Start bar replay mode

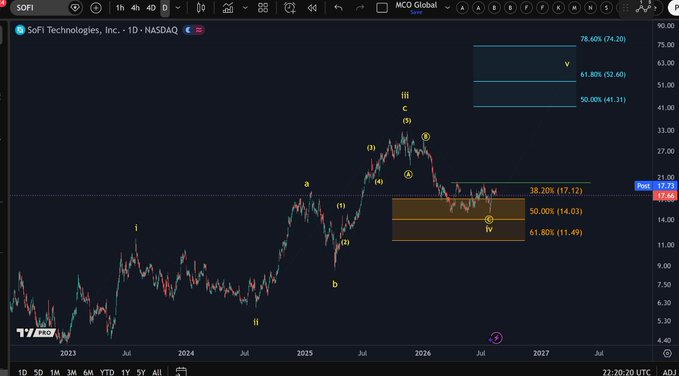point(312,8)
